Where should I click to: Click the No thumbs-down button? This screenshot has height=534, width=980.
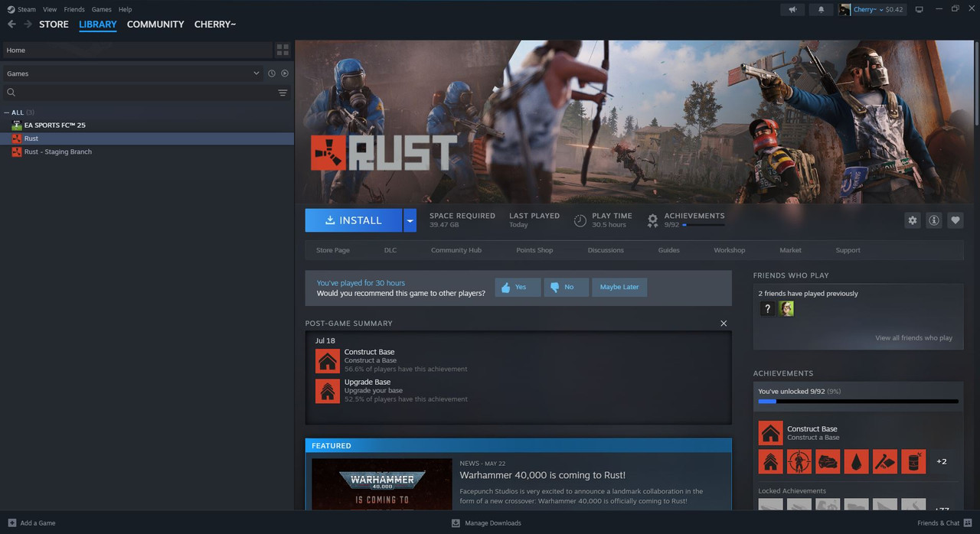566,287
